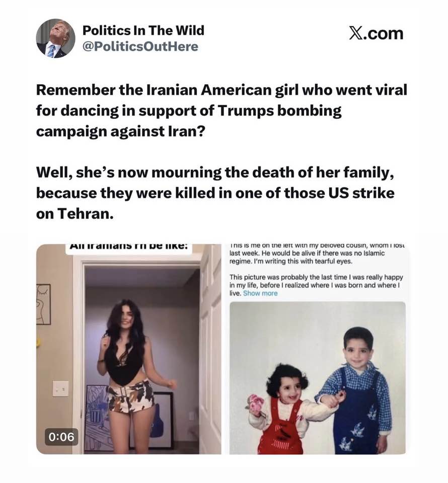Click the Politics In The Wild display name
The image size is (448, 483).
coord(143,30)
